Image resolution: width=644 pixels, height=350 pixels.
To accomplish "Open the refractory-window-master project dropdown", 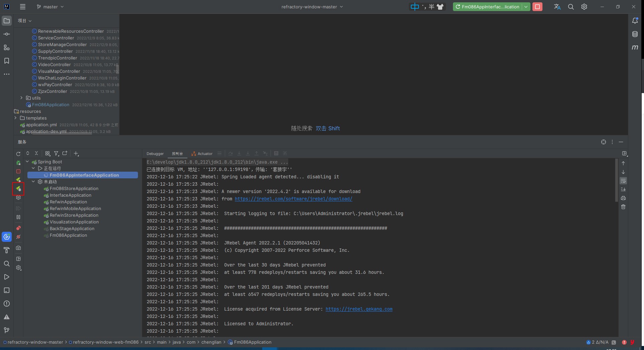I will [312, 7].
